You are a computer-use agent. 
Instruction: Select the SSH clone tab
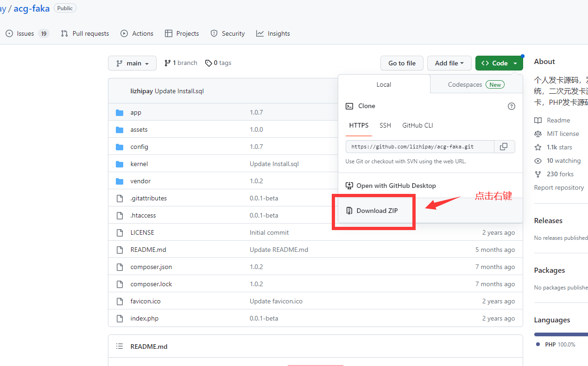[385, 125]
